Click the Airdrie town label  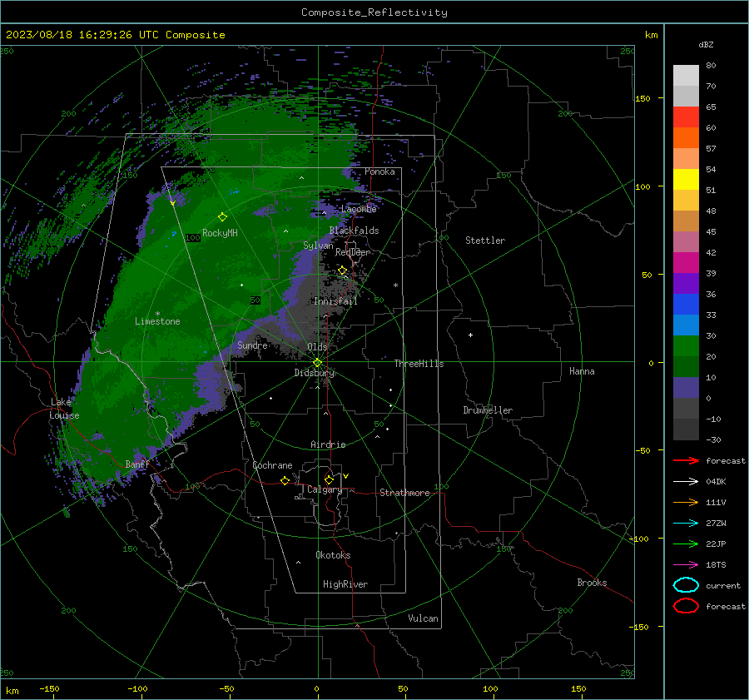coord(328,444)
